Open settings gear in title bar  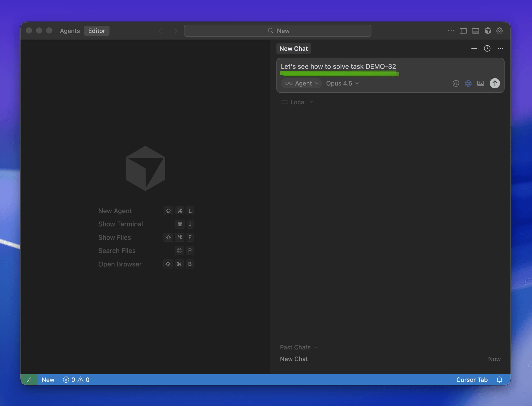point(499,31)
